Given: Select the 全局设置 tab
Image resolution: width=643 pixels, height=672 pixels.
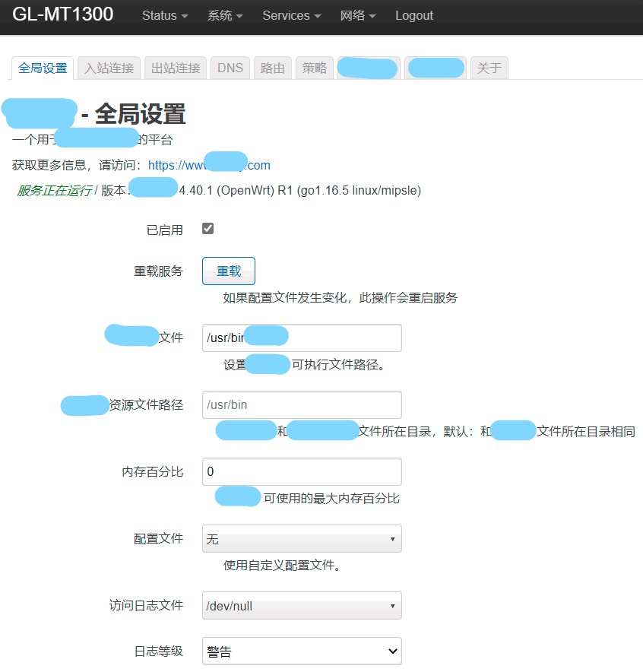Looking at the screenshot, I should pos(42,67).
